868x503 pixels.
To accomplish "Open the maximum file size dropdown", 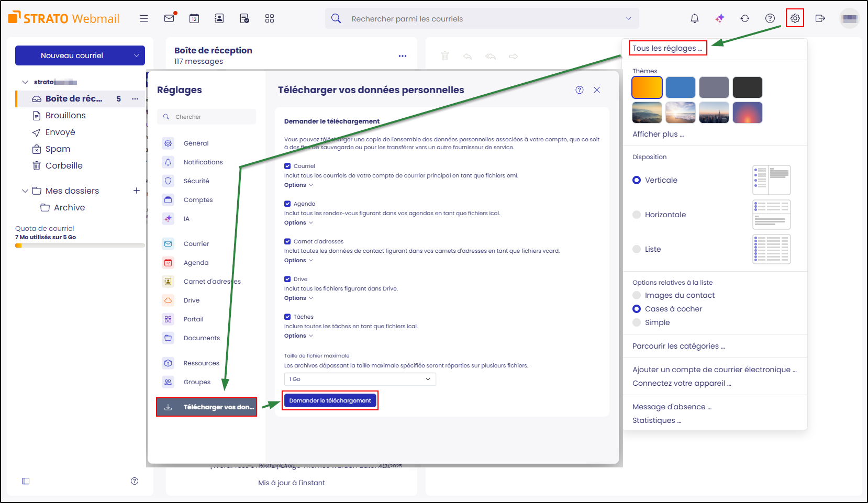I will coord(360,379).
